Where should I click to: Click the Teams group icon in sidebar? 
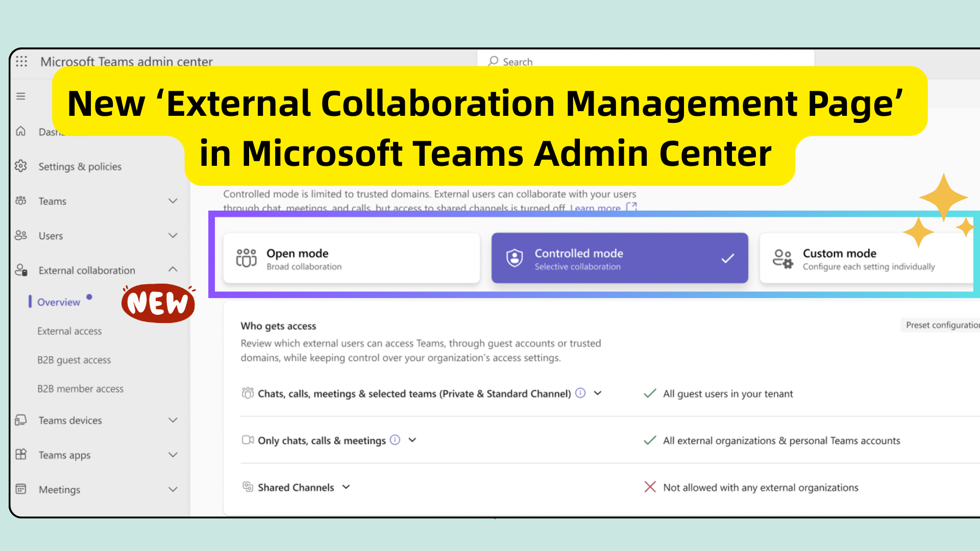point(21,201)
